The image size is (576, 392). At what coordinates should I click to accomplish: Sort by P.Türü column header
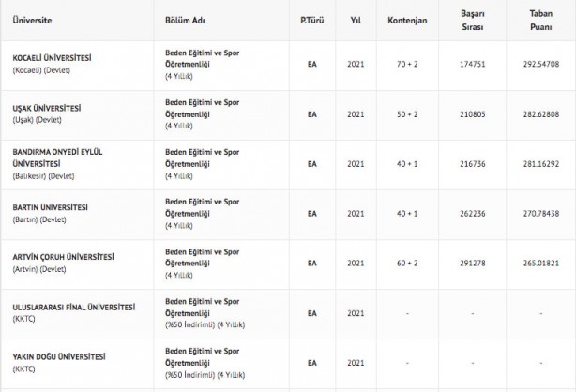pyautogui.click(x=311, y=19)
